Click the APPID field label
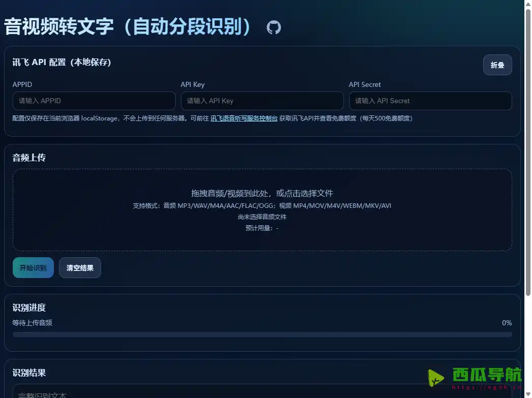 click(22, 84)
